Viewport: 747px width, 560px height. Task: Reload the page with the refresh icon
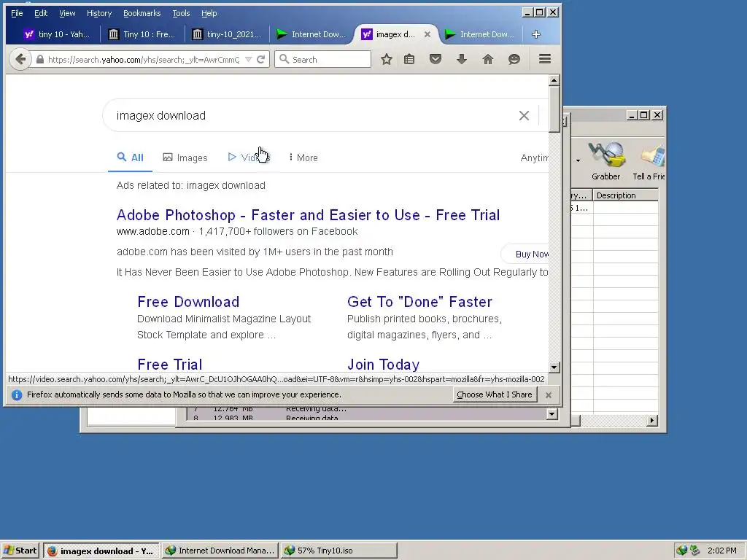click(260, 60)
